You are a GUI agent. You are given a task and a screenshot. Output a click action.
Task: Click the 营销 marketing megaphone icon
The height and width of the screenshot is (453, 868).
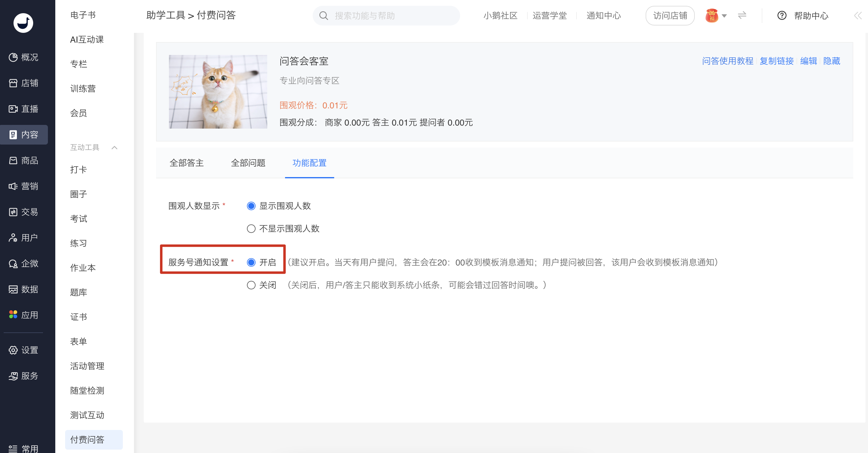(x=13, y=186)
